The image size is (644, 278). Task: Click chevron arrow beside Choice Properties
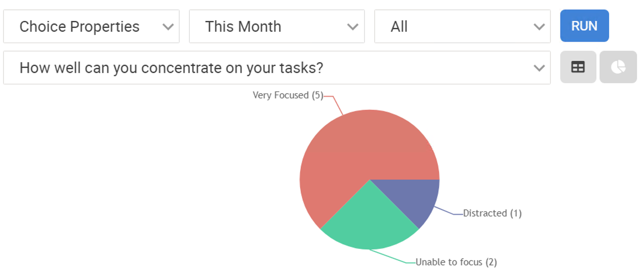click(x=168, y=27)
